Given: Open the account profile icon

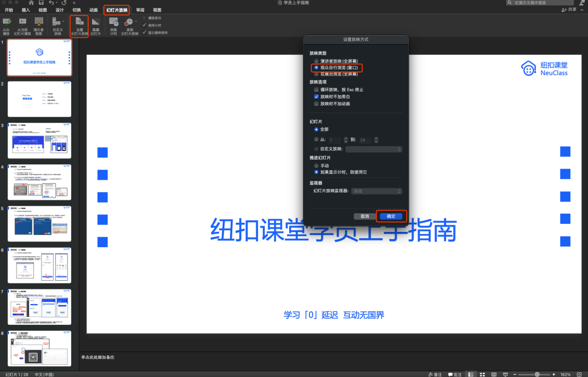Looking at the screenshot, I should [582, 3].
